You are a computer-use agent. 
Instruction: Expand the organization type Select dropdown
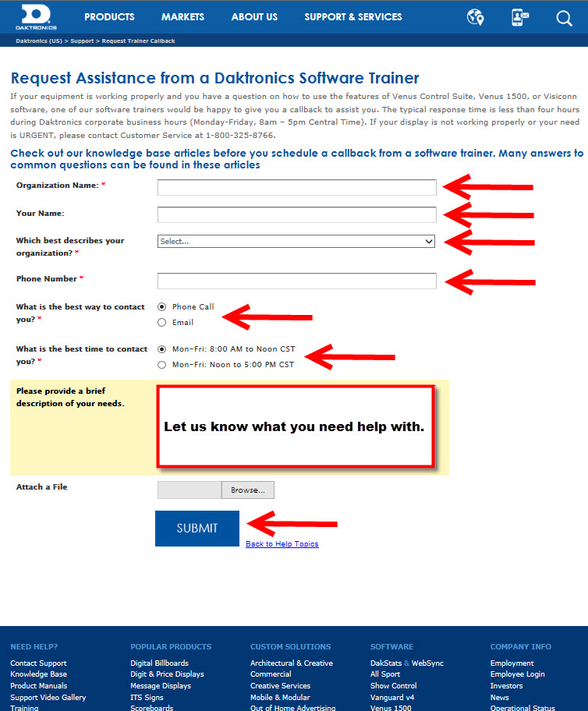click(x=296, y=242)
